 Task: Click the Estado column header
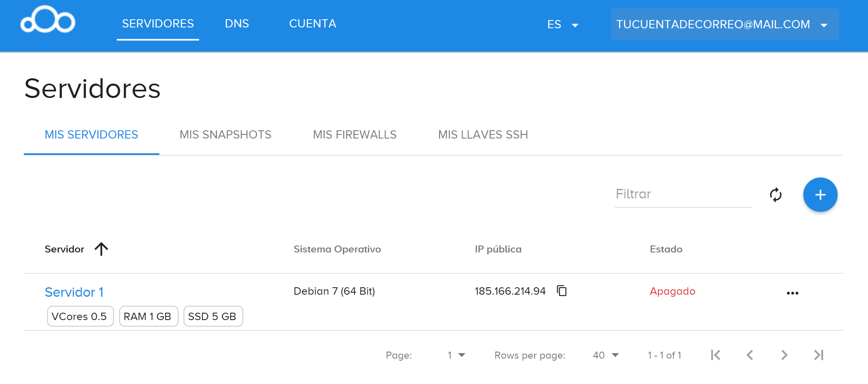tap(666, 249)
